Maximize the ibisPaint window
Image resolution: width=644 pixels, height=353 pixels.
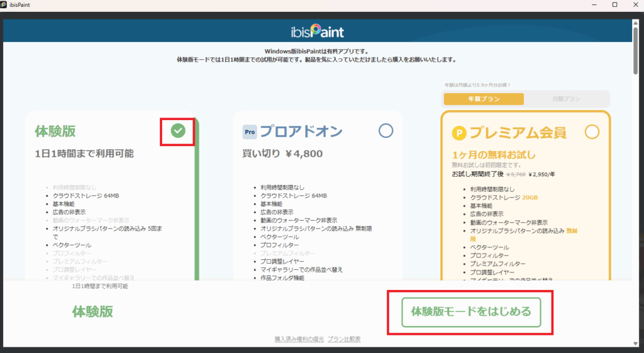(615, 5)
